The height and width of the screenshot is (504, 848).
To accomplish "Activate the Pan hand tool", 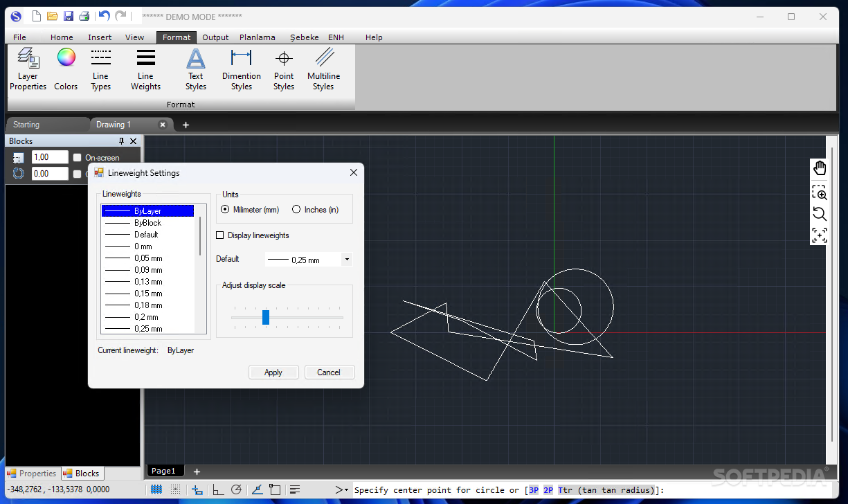I will 820,168.
